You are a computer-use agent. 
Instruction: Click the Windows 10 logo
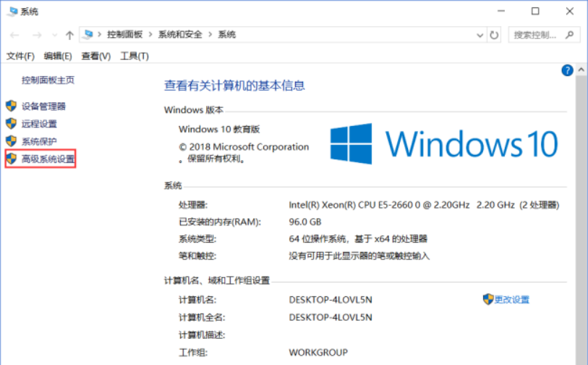coord(444,144)
